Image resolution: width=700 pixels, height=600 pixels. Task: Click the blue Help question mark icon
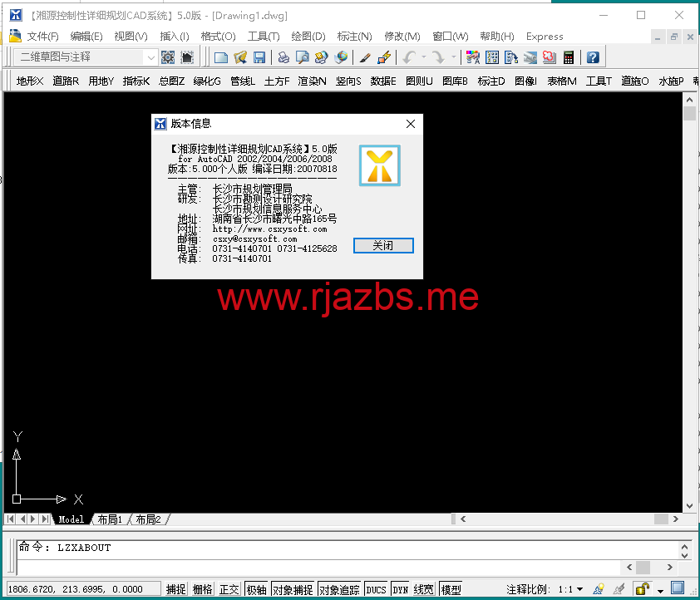(x=593, y=57)
